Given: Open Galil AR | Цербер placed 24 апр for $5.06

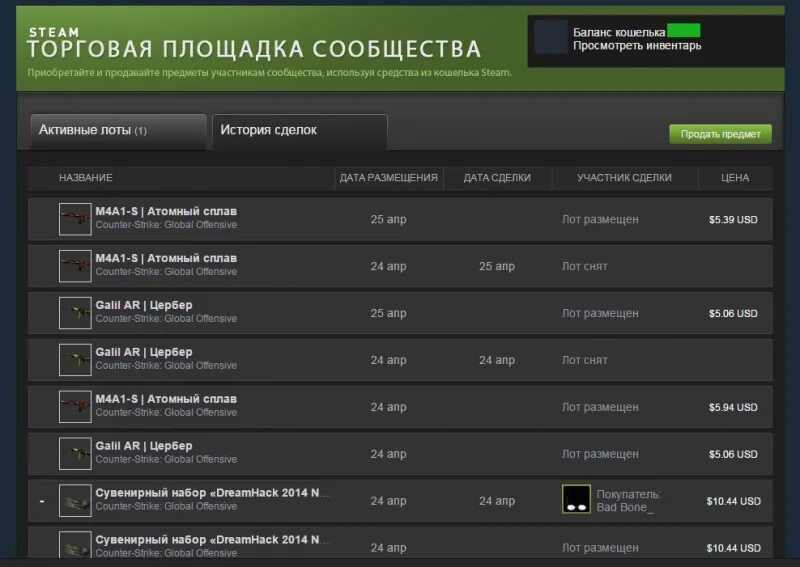Looking at the screenshot, I should pos(144,446).
